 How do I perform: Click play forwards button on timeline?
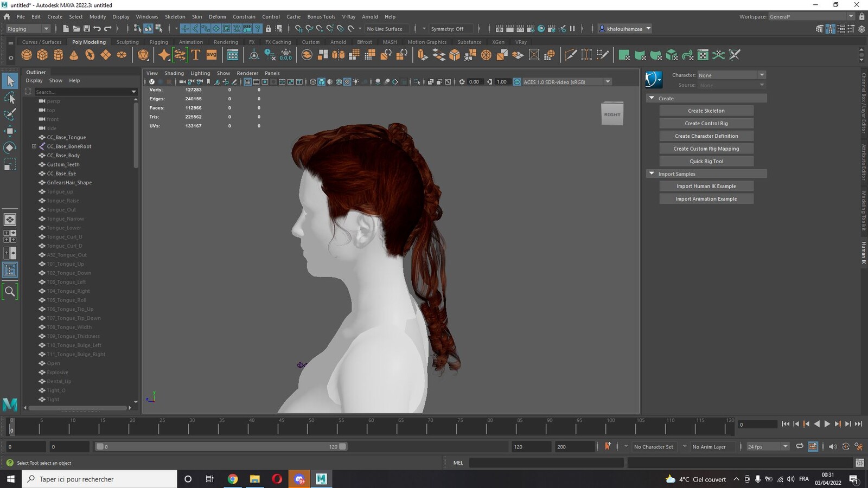[827, 424]
